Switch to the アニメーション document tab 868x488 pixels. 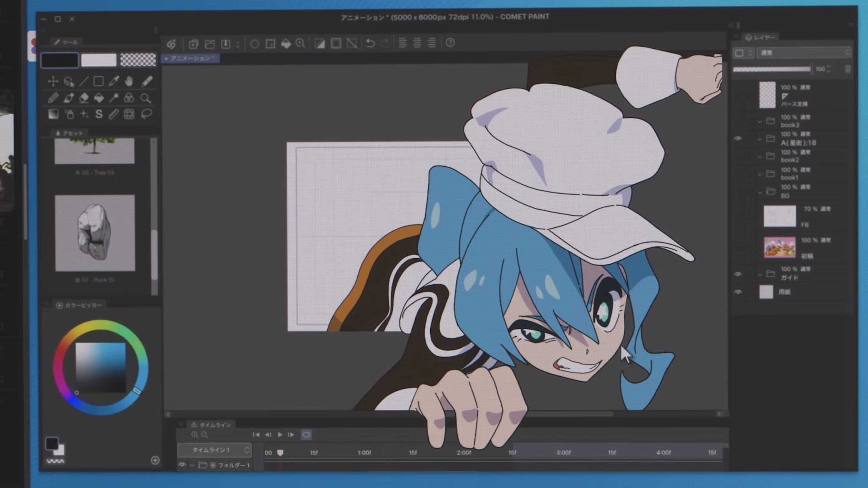190,58
